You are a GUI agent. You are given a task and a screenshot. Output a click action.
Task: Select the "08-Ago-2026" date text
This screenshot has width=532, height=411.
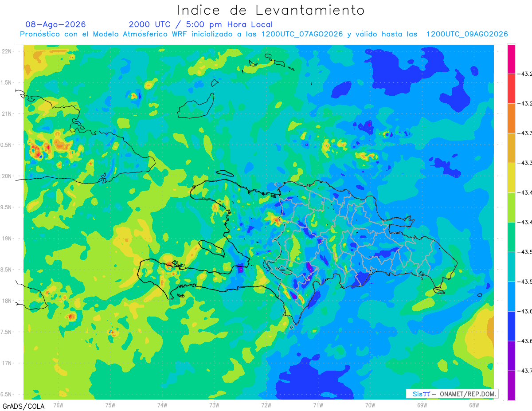coord(55,24)
